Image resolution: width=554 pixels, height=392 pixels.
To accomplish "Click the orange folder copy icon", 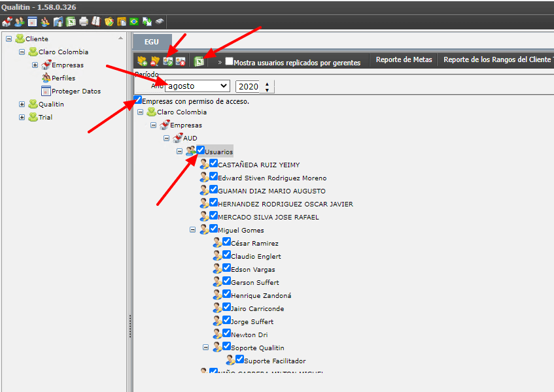I will [122, 22].
